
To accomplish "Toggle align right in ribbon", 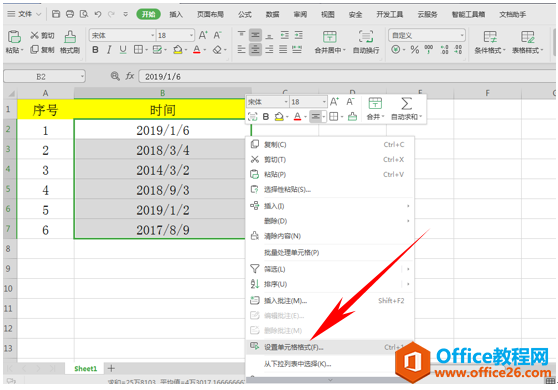I will coord(269,49).
